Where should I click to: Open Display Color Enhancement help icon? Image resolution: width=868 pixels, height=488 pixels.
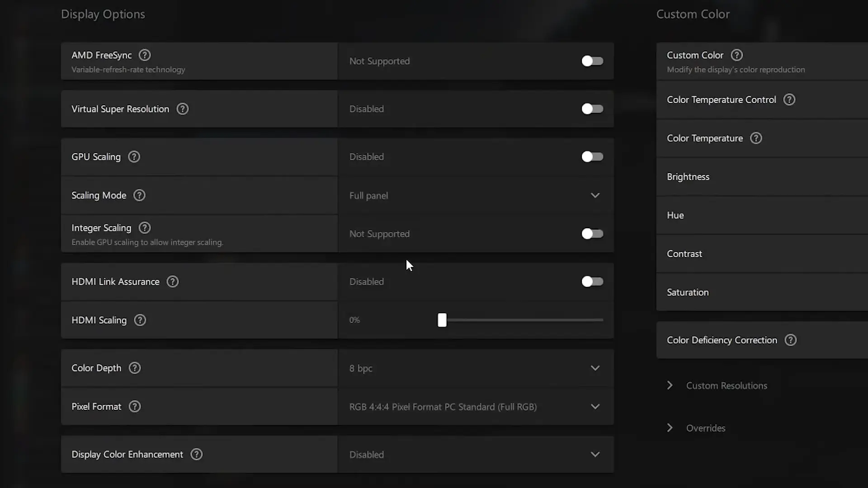pos(197,454)
